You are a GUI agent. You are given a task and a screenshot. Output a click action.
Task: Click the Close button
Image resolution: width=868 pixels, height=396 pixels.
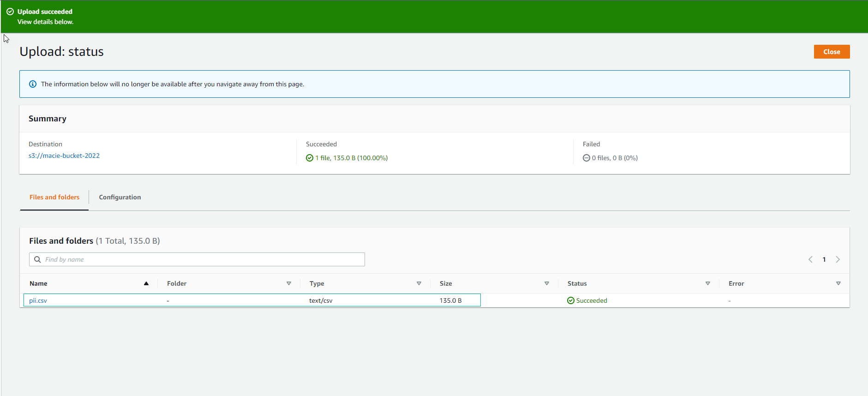tap(832, 52)
